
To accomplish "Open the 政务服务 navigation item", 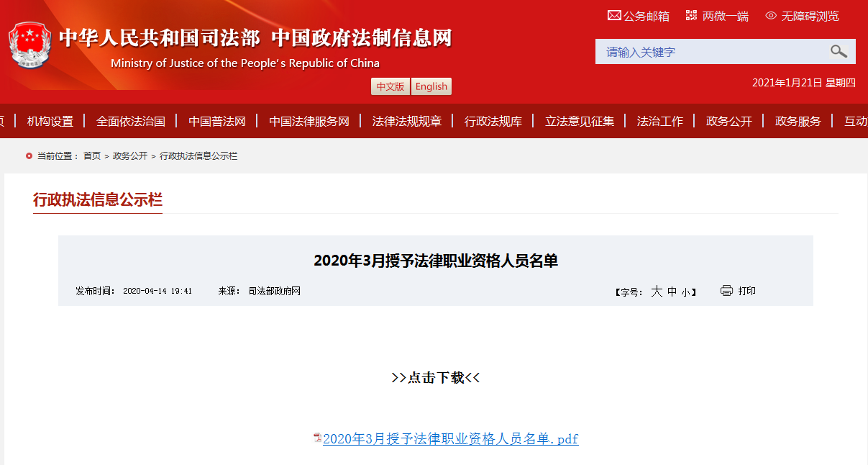I will (x=798, y=121).
